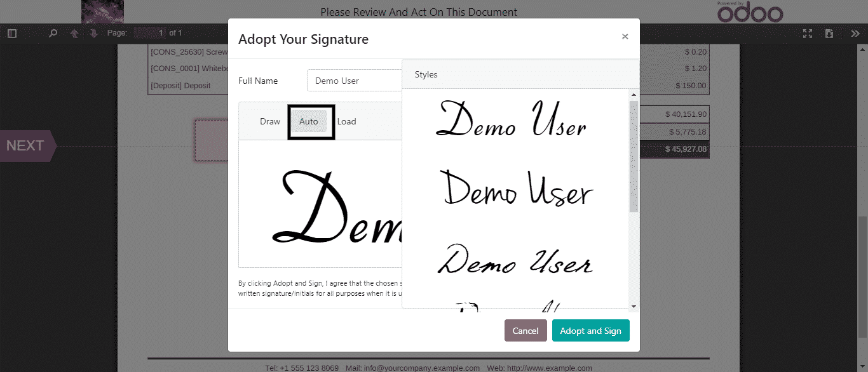
Task: Click Adopt and Sign button
Action: pyautogui.click(x=590, y=331)
